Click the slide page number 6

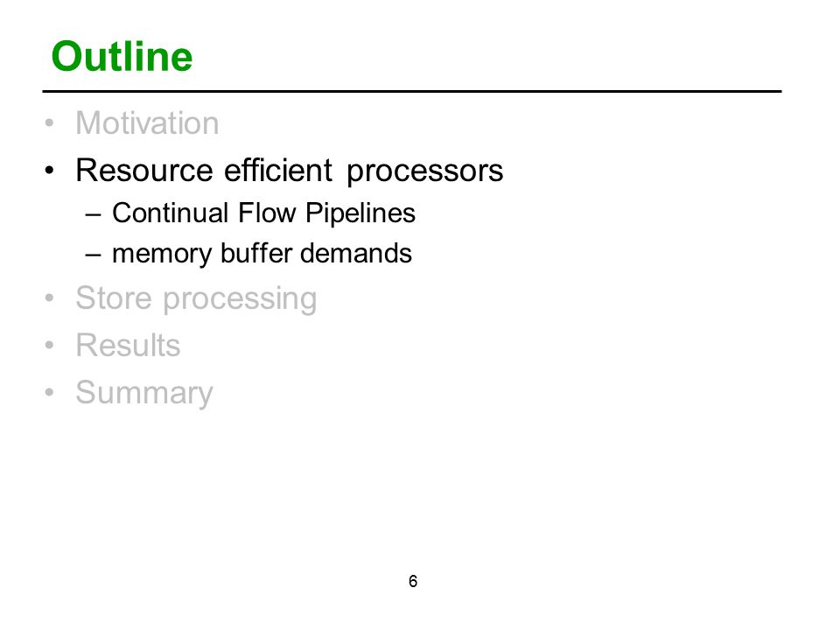pos(413,581)
